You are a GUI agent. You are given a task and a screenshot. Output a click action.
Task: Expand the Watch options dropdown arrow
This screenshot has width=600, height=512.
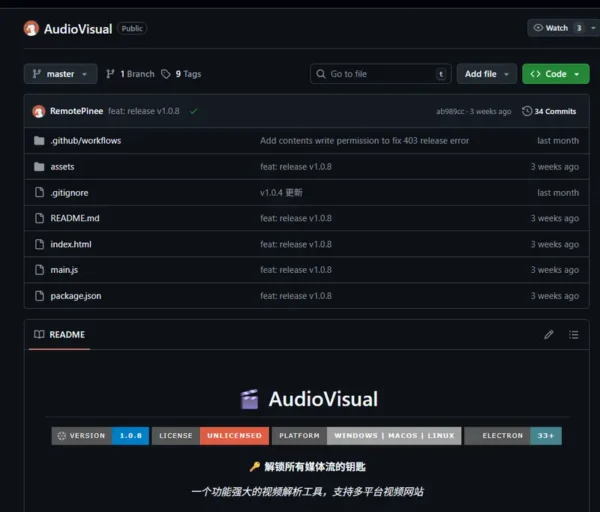pyautogui.click(x=593, y=28)
